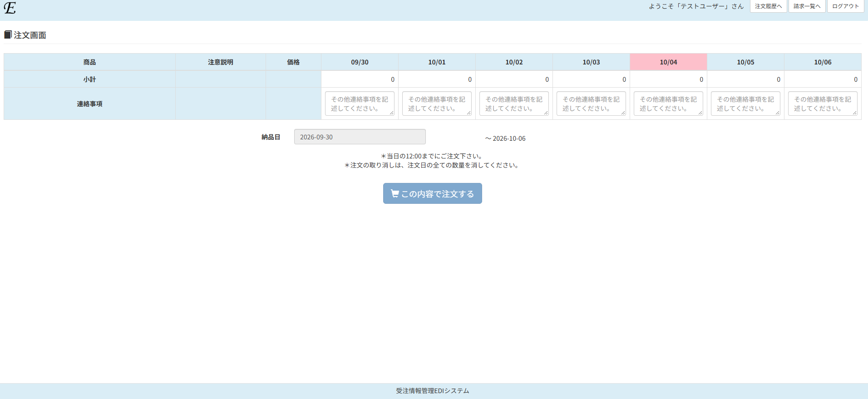868x399 pixels.
Task: Click 連絡事項 textarea under 10/06
Action: (x=823, y=103)
